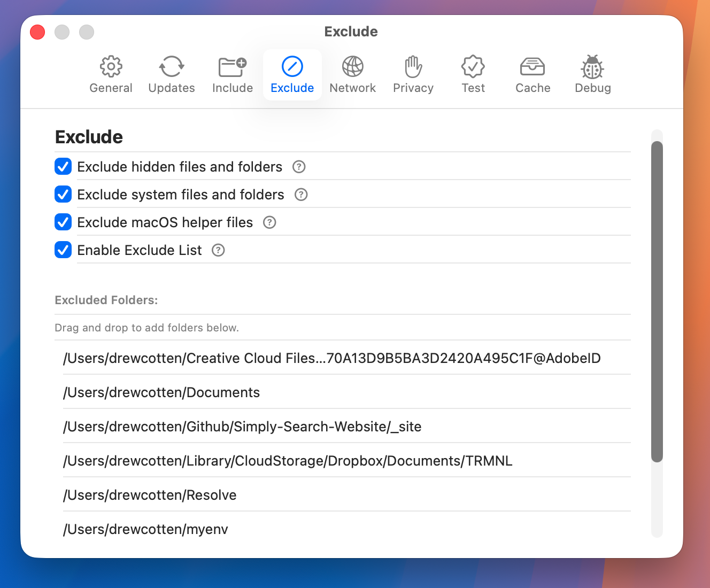
Task: Open help for "Exclude macOS helper files"
Action: [x=269, y=222]
